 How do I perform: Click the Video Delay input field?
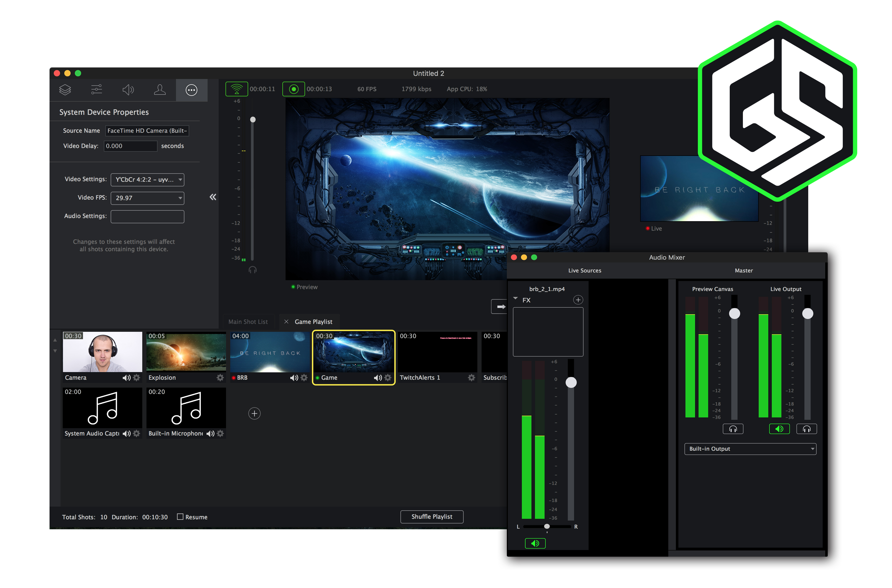tap(130, 146)
